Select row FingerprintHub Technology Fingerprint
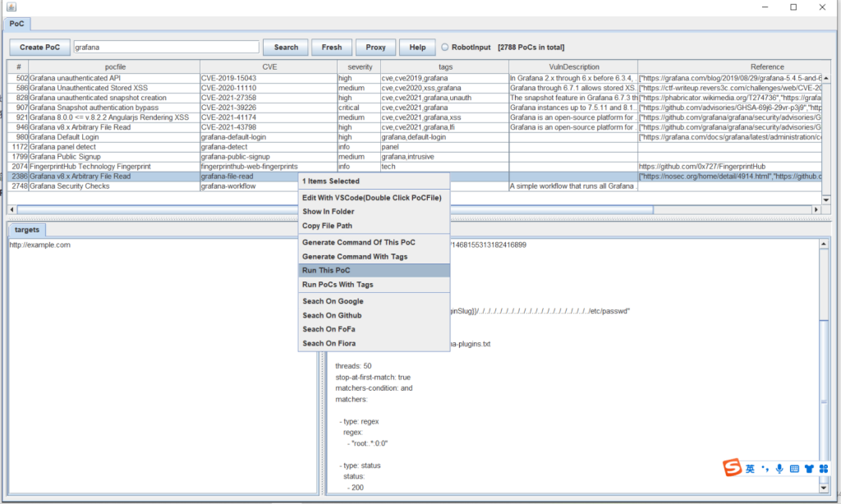Screen dimensions: 841x504 (x=415, y=167)
